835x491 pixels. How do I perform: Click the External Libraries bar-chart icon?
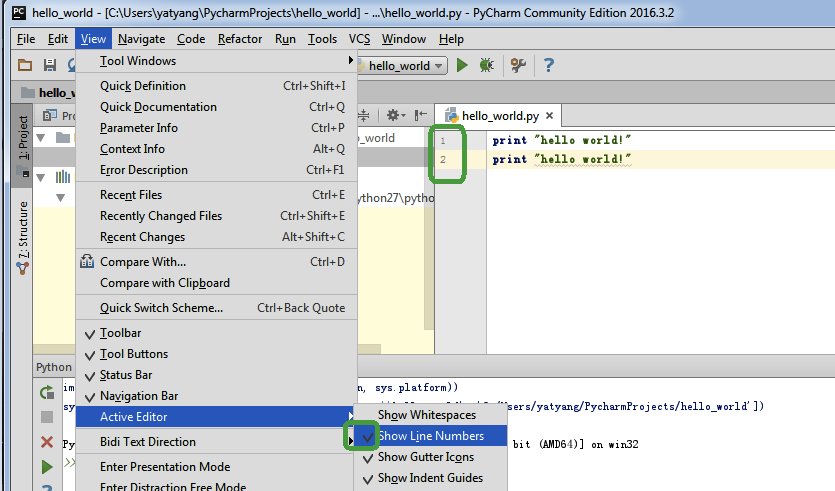[63, 177]
